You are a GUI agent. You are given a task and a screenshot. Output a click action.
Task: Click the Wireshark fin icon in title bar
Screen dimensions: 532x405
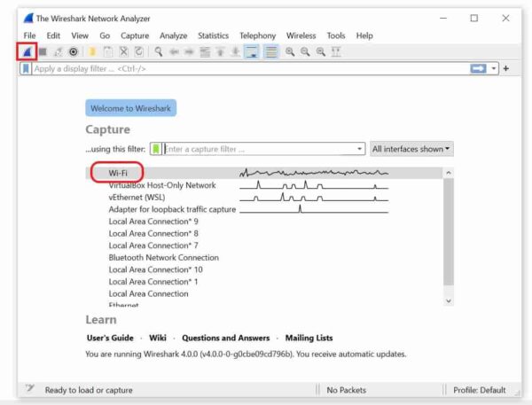pyautogui.click(x=29, y=19)
